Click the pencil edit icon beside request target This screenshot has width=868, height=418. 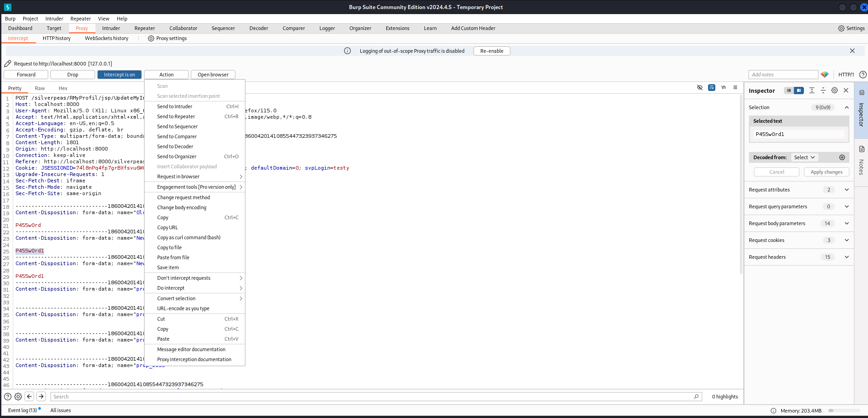click(x=8, y=64)
